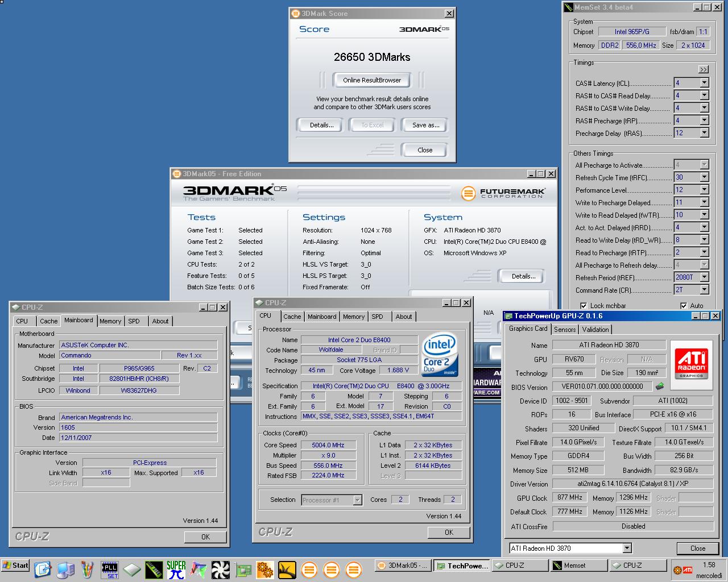Launch the third orange 3DMark quick launch icon
Image resolution: width=728 pixels, height=582 pixels.
click(x=354, y=569)
